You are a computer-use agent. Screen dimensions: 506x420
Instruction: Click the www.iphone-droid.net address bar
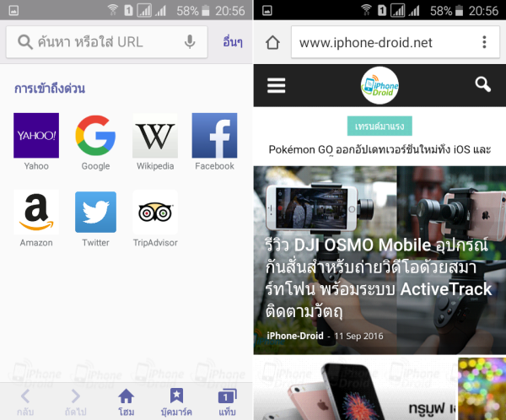(379, 42)
